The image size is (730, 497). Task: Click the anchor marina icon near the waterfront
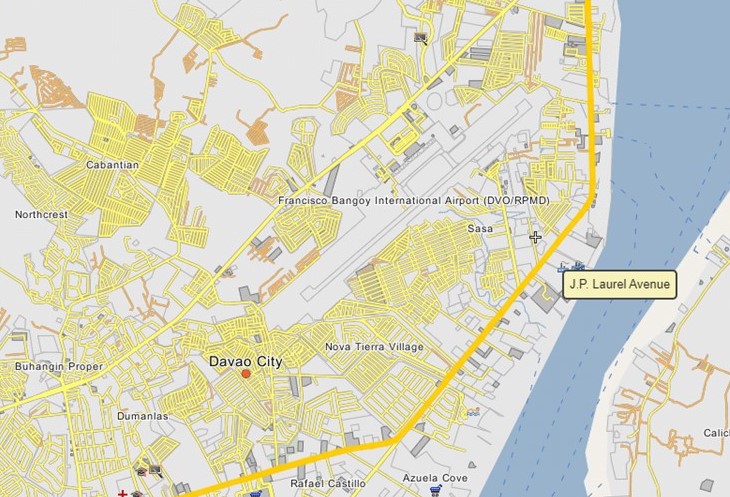(578, 266)
